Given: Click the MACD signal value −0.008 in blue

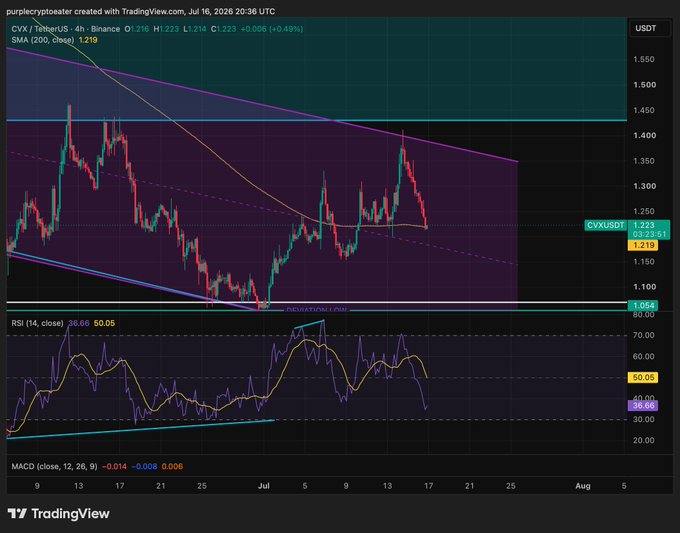Looking at the screenshot, I should click(144, 467).
